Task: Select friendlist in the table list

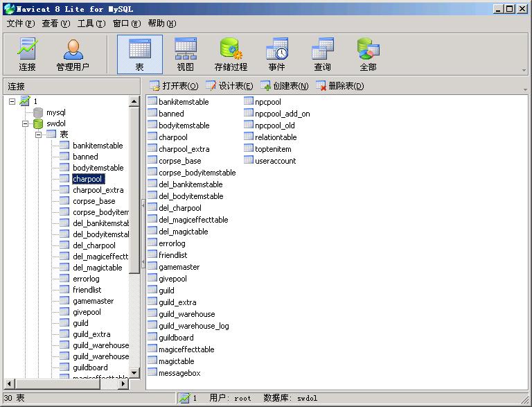Action: tap(172, 255)
